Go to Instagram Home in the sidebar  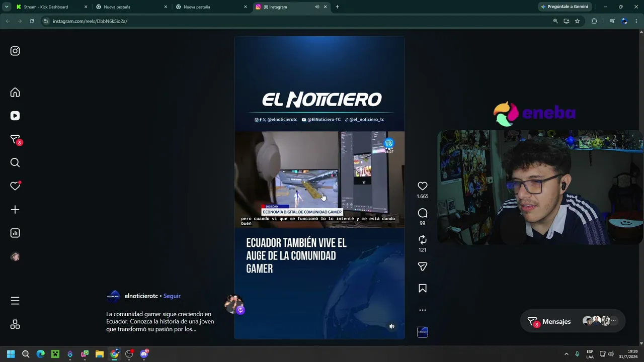(x=15, y=93)
